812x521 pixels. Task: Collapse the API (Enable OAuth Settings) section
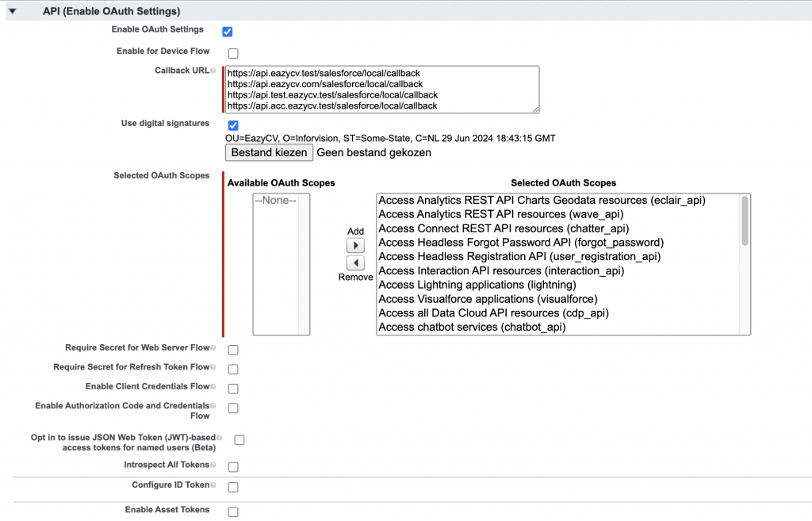click(x=13, y=12)
